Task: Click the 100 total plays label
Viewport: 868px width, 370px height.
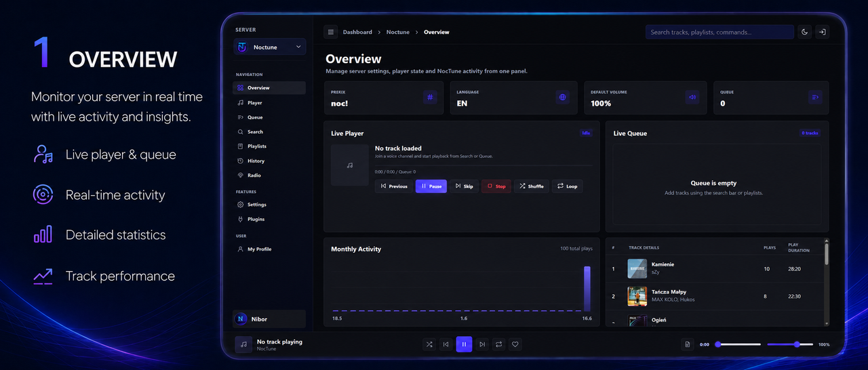Action: pyautogui.click(x=576, y=249)
